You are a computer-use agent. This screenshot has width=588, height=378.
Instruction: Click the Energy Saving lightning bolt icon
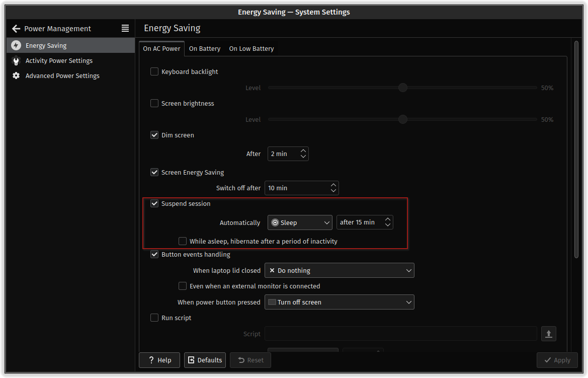[16, 45]
